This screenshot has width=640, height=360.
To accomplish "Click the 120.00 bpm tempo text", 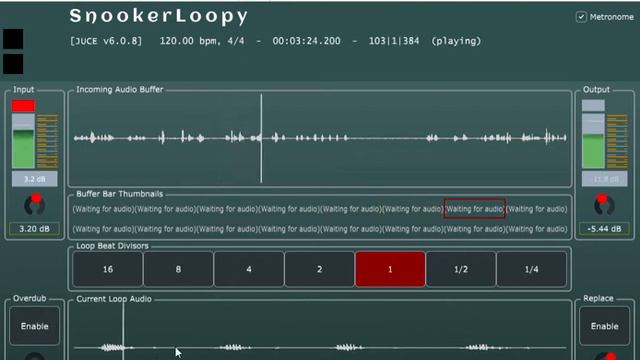I will (x=189, y=41).
